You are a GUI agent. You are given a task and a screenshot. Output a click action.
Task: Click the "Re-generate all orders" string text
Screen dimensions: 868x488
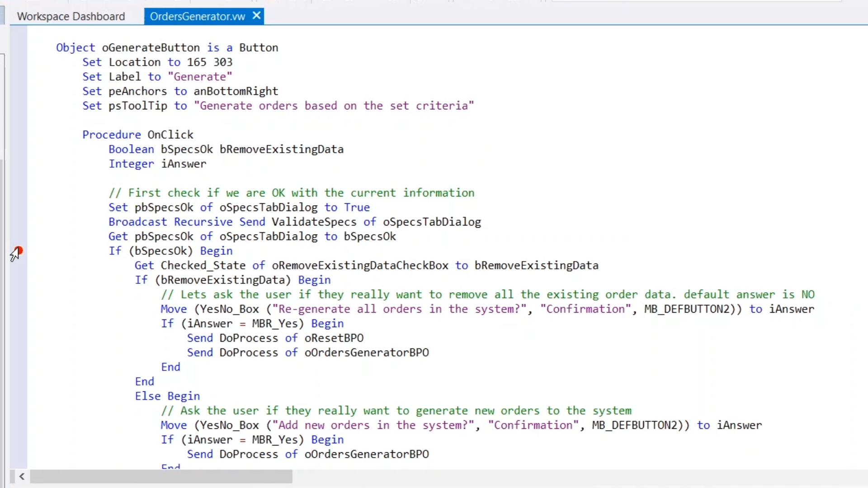point(348,309)
